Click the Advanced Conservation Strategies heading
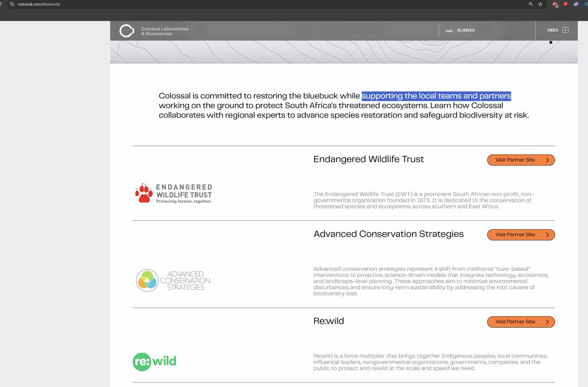Screen dimensions: 588x387 pos(389,234)
